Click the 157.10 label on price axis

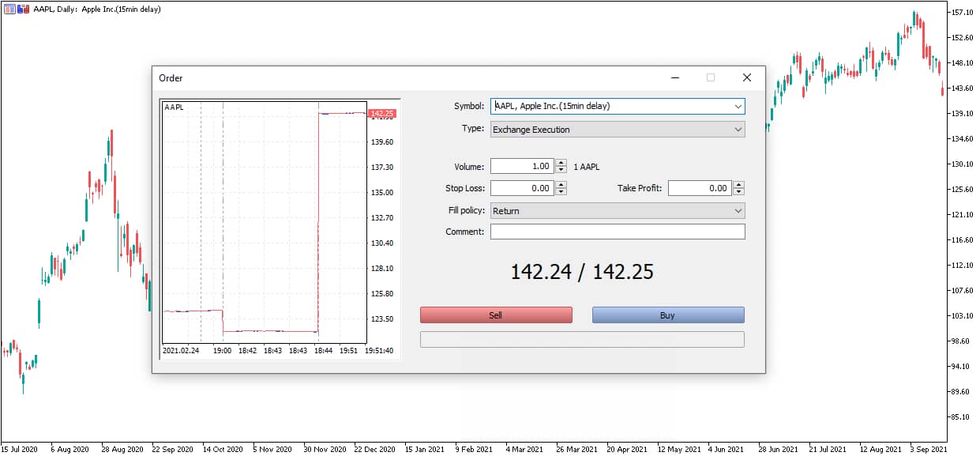[x=963, y=12]
